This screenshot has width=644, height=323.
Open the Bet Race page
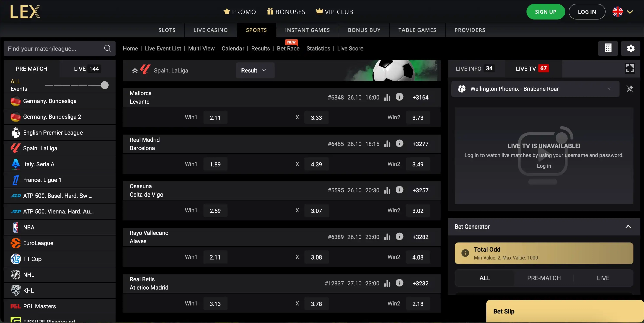coord(288,48)
